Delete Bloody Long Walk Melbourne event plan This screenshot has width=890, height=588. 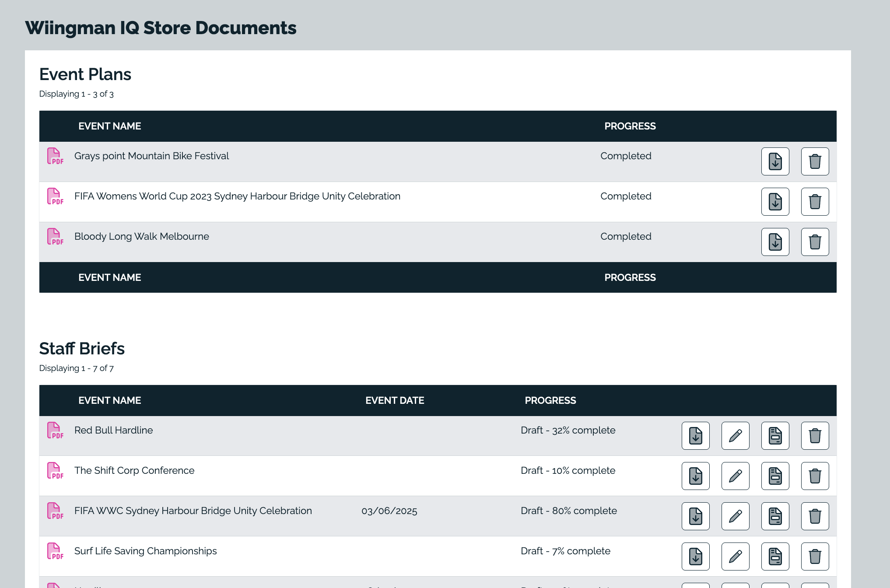815,242
